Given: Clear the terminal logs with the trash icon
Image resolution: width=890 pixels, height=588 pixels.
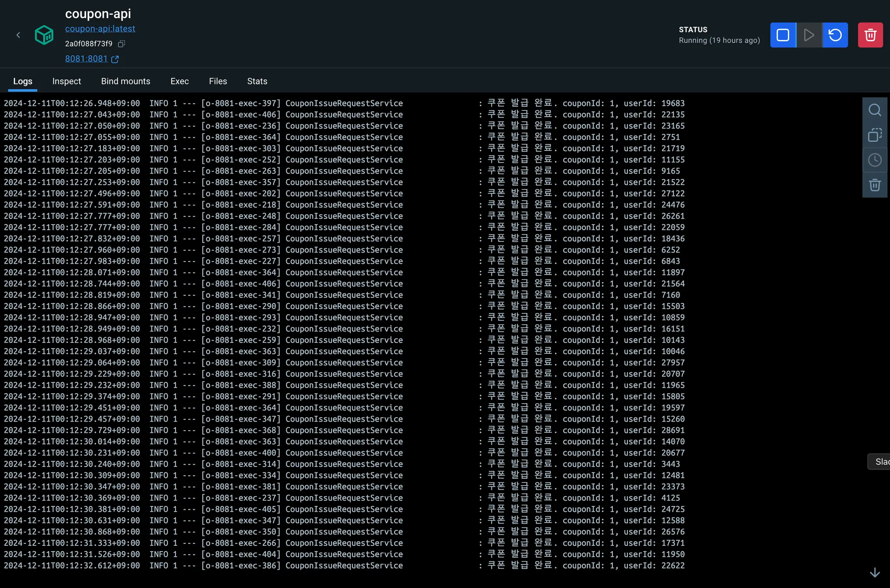Looking at the screenshot, I should click(x=874, y=185).
